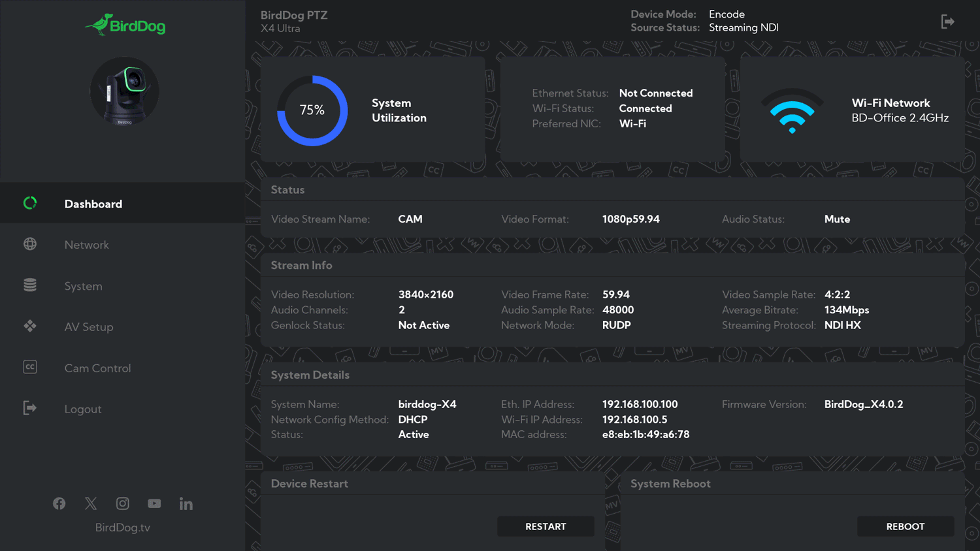This screenshot has height=551, width=980.
Task: Click the Network globe icon
Action: (x=30, y=244)
